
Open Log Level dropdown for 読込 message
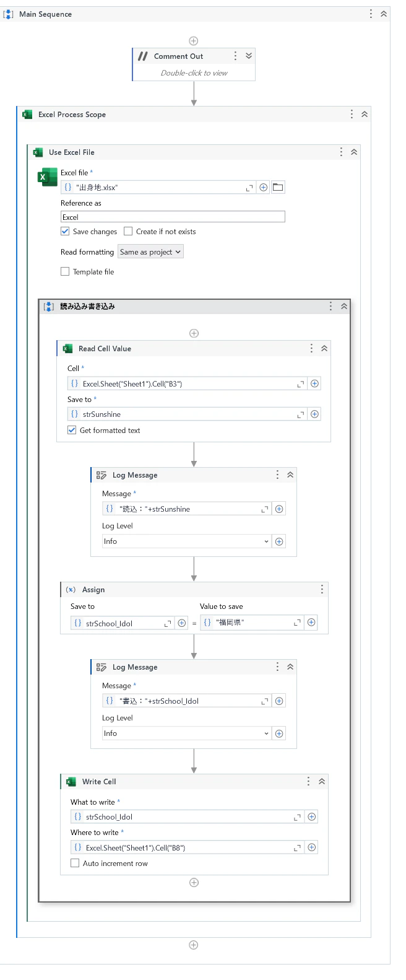[186, 541]
